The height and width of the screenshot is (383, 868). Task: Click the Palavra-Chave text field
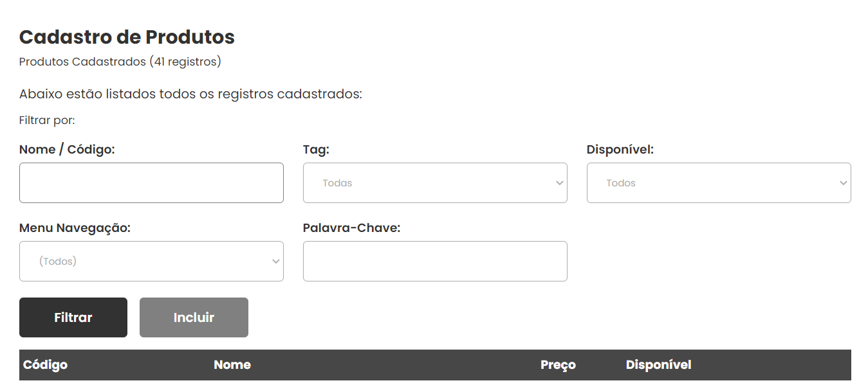(x=435, y=262)
